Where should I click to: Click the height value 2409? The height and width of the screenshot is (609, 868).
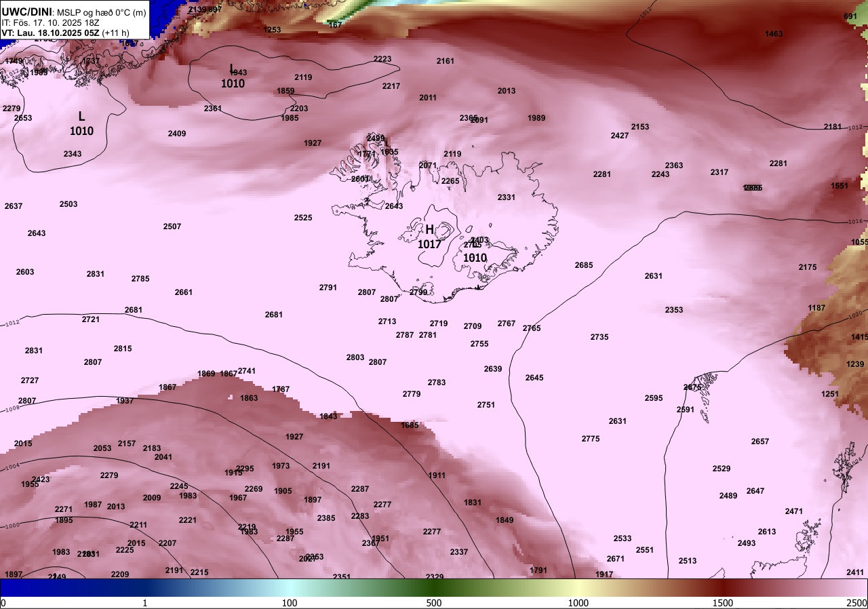click(x=177, y=134)
